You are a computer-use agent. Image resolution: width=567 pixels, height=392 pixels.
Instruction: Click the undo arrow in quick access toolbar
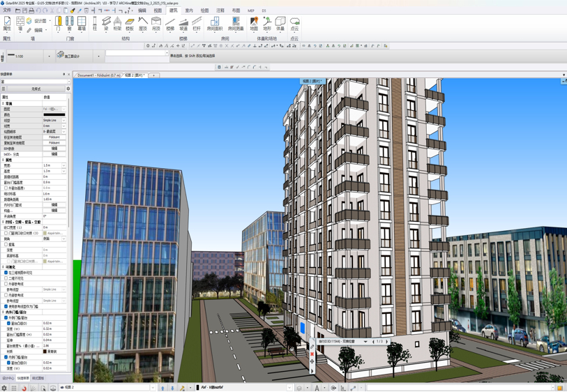pyautogui.click(x=38, y=10)
